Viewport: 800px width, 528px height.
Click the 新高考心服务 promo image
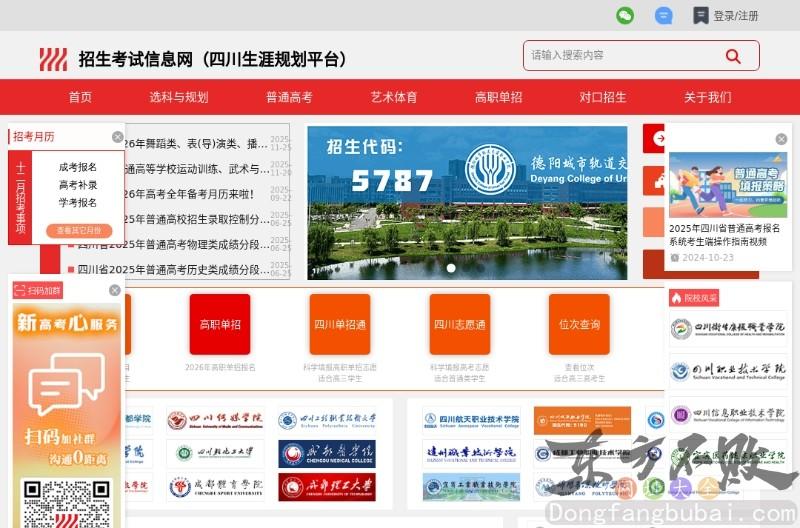[66, 388]
